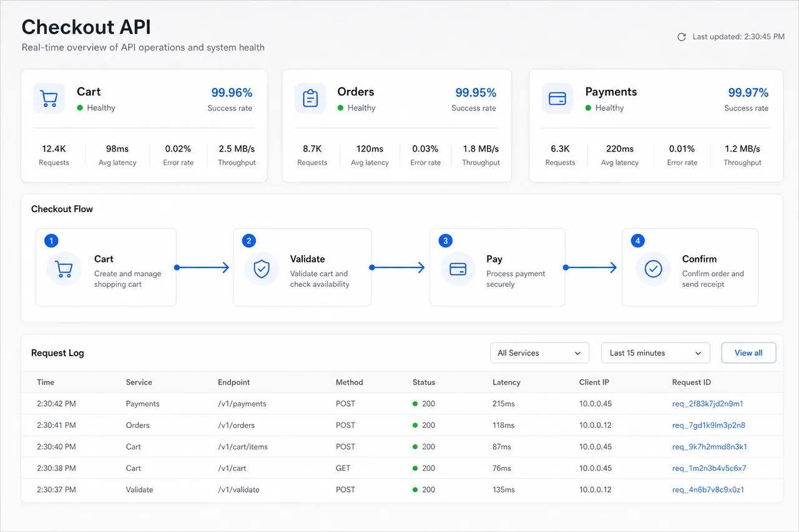Click the 2:30:42 PM time cell

coord(56,404)
